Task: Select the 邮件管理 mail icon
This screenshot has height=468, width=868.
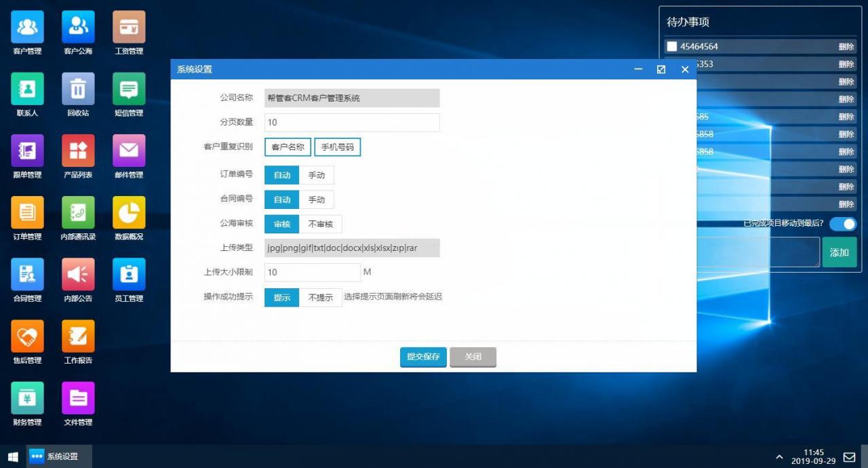Action: 128,149
